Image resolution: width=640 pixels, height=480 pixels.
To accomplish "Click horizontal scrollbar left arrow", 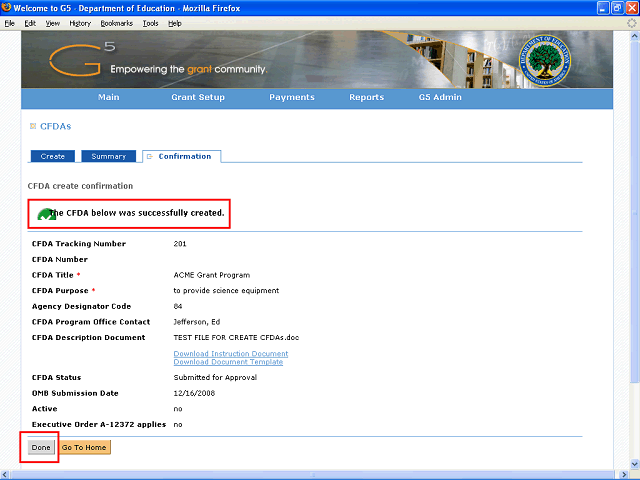I will 5,475.
